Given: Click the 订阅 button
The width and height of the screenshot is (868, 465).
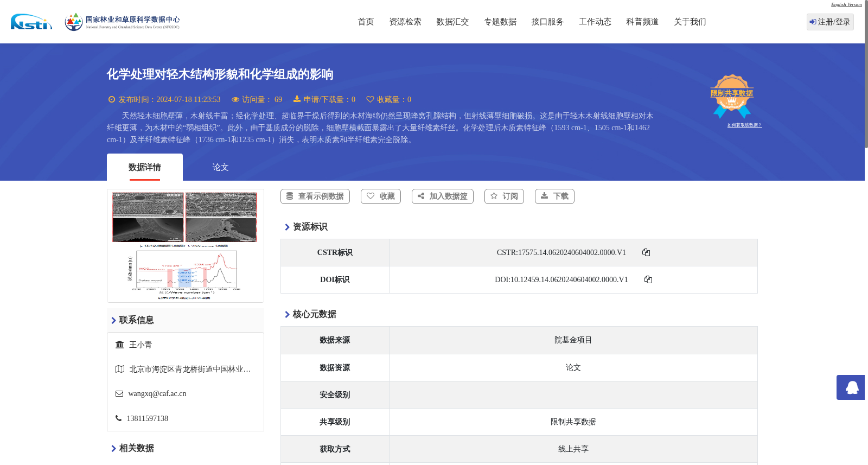Looking at the screenshot, I should (504, 196).
